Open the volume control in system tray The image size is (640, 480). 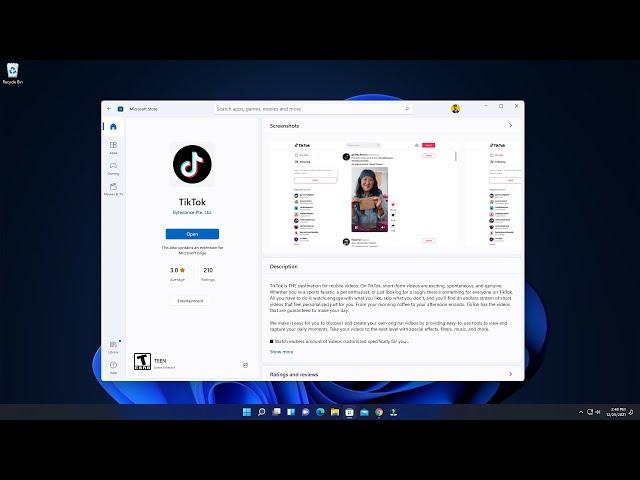(x=598, y=412)
